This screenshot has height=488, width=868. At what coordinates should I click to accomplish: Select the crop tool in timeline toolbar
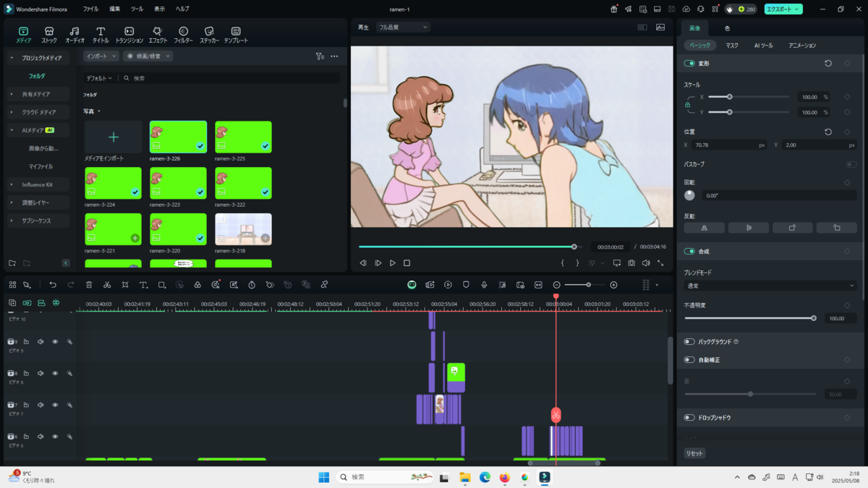tap(125, 285)
